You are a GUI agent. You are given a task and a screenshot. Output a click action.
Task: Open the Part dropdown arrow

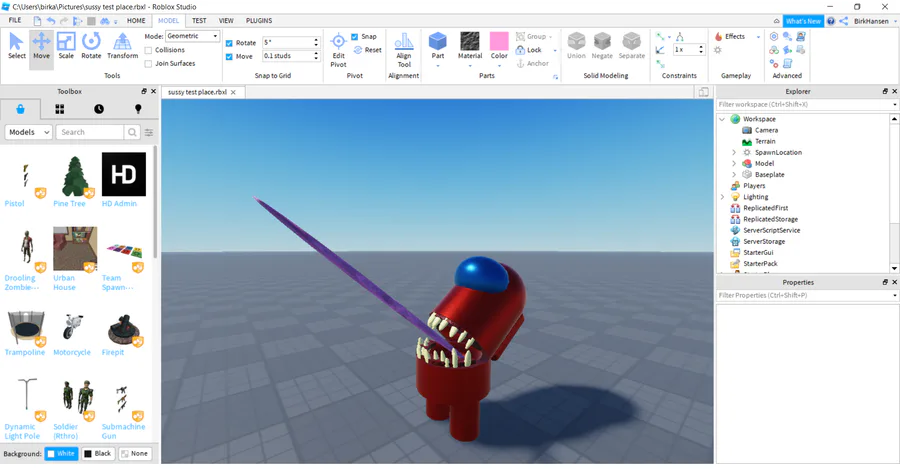click(x=437, y=65)
